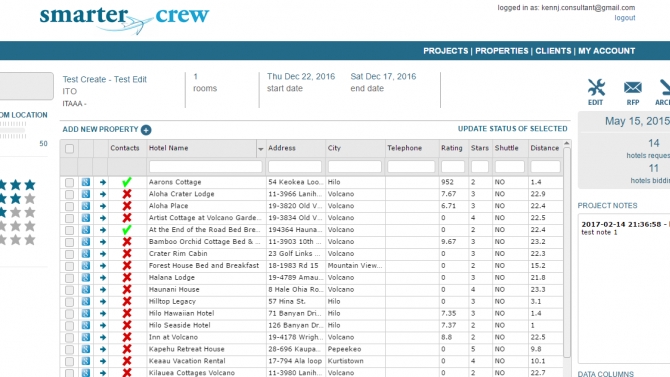Click the Telephone filter input

[x=411, y=166]
